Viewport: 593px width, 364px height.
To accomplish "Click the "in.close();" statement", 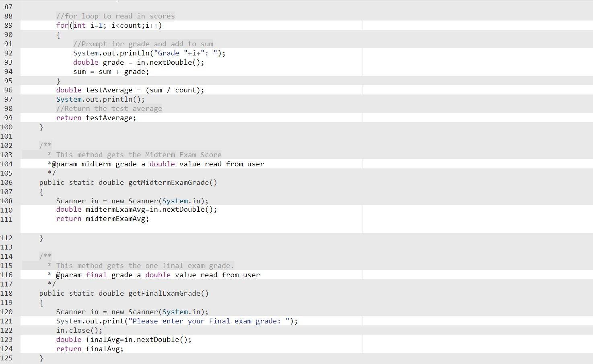I will 79,330.
